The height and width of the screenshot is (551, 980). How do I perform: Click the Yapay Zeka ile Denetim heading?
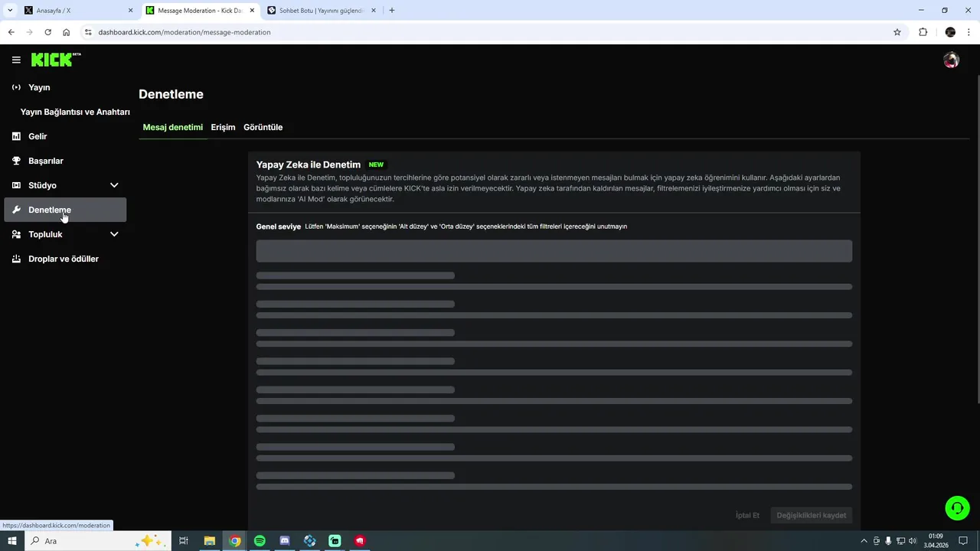click(309, 165)
